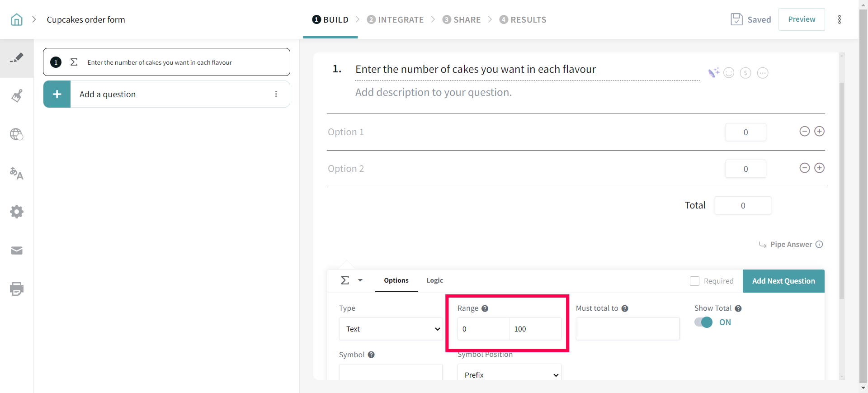
Task: Switch to the Logic tab
Action: tap(434, 280)
